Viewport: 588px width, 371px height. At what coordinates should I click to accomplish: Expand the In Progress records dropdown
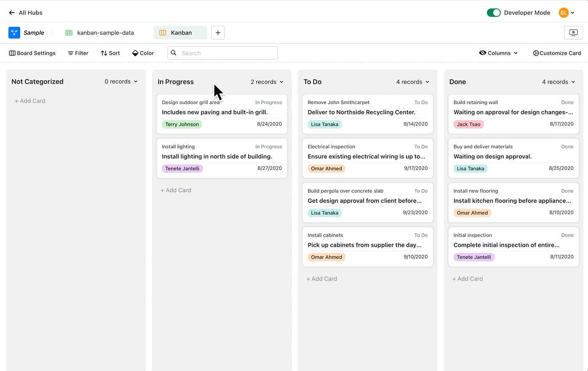(267, 82)
